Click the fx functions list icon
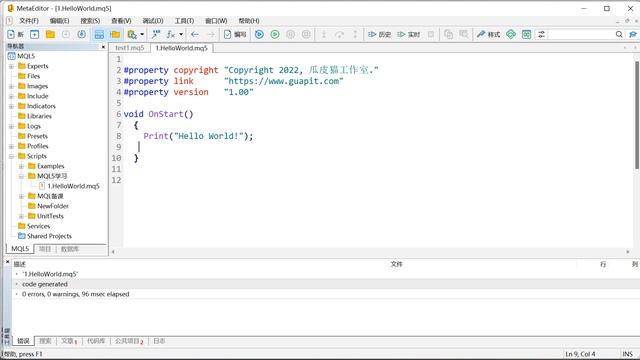640x360 pixels. point(171,35)
